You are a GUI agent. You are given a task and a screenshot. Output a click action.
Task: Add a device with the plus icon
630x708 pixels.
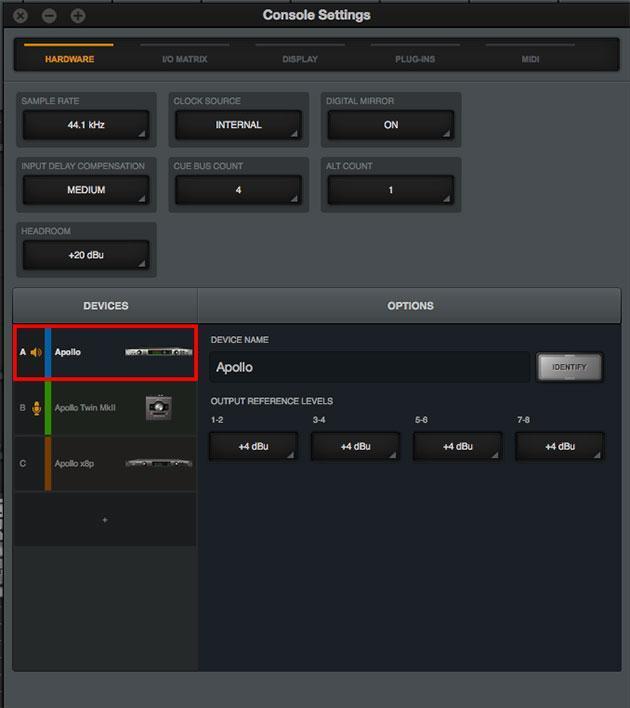(105, 520)
